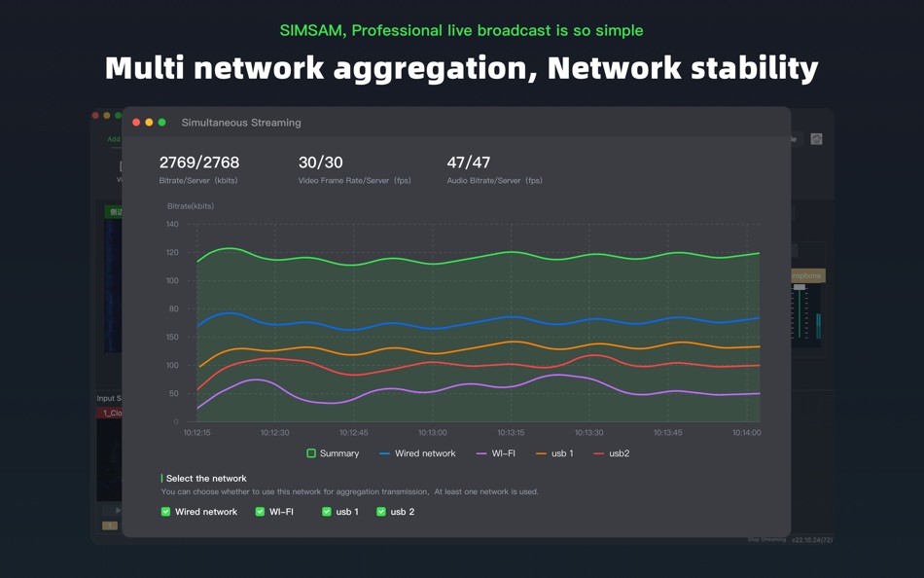Toggle the Wired network legend entry
The image size is (924, 578).
[418, 453]
